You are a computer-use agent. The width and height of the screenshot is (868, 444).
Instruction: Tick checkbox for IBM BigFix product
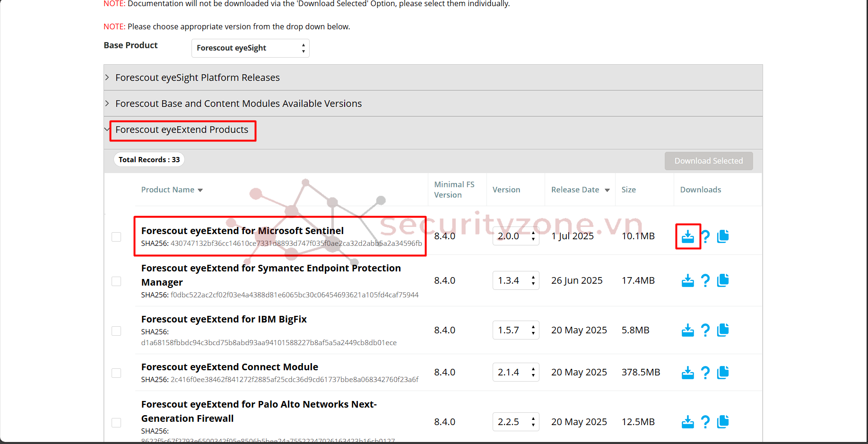pos(116,331)
